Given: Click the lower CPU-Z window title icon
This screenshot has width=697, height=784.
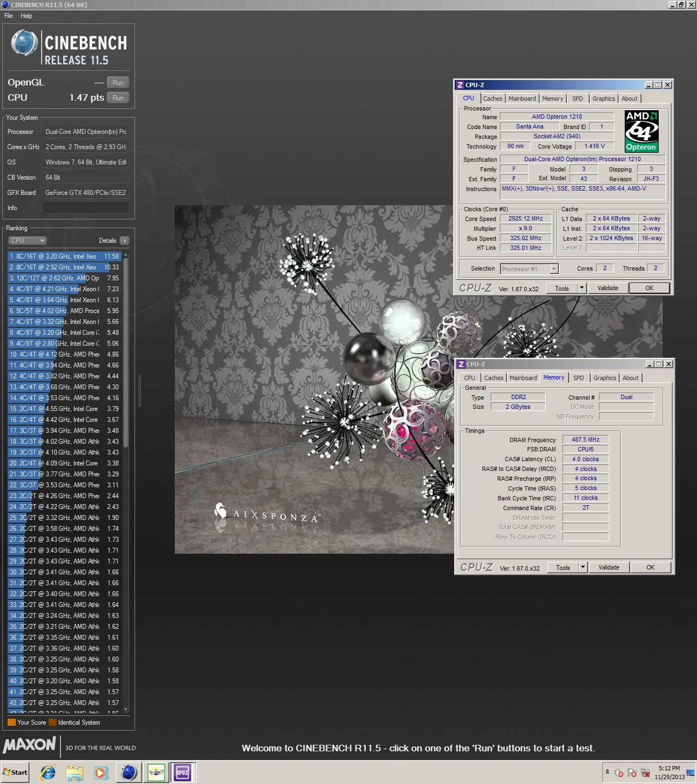Looking at the screenshot, I should point(461,364).
